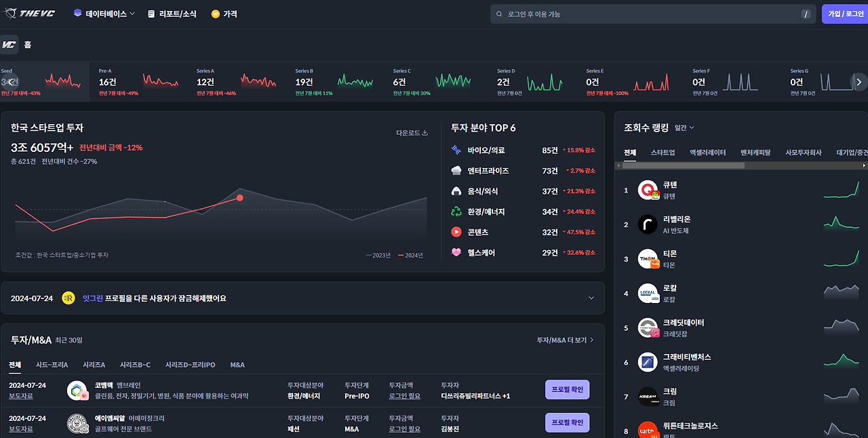Select the 시리즈D~프리IPO tab
Image resolution: width=868 pixels, height=438 pixels.
click(191, 365)
